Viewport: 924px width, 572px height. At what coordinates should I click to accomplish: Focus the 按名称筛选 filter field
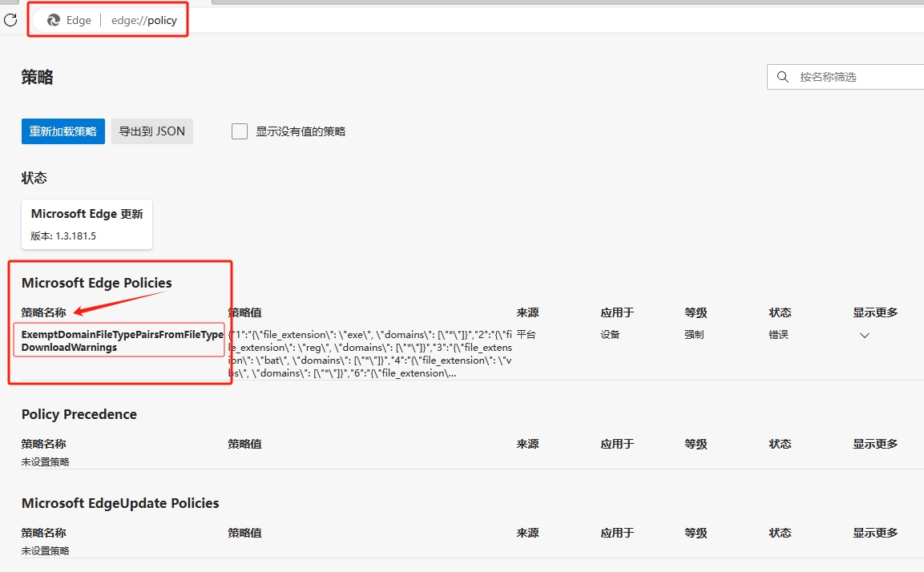click(845, 77)
